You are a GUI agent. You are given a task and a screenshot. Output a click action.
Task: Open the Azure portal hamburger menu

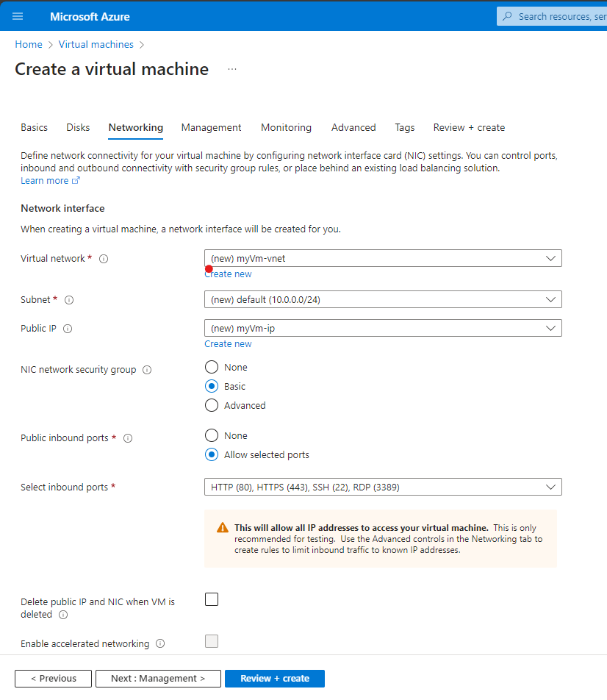tap(18, 16)
